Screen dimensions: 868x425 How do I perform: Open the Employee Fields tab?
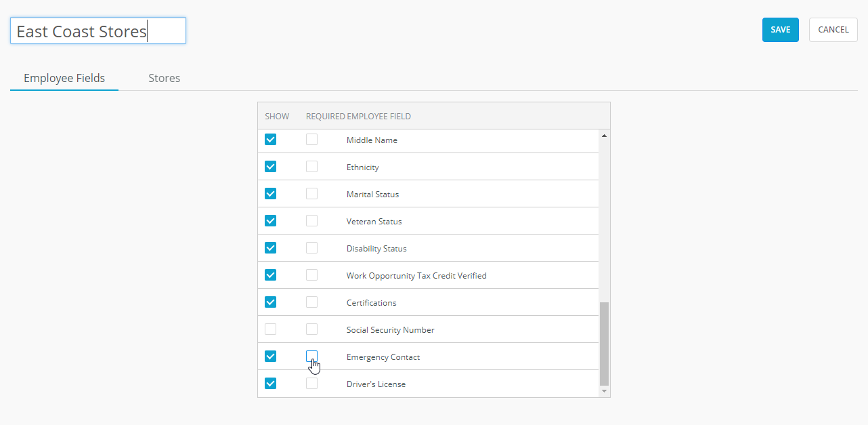click(x=64, y=78)
